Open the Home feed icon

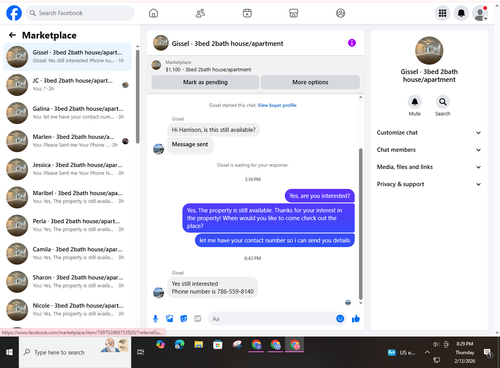(153, 13)
